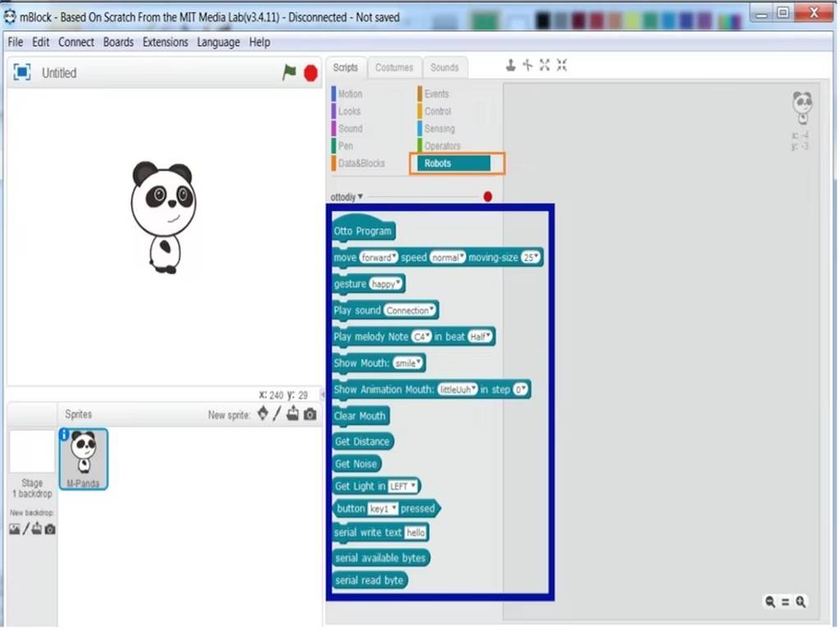
Task: Open the Show Mouth 'smile' dropdown
Action: pyautogui.click(x=408, y=363)
